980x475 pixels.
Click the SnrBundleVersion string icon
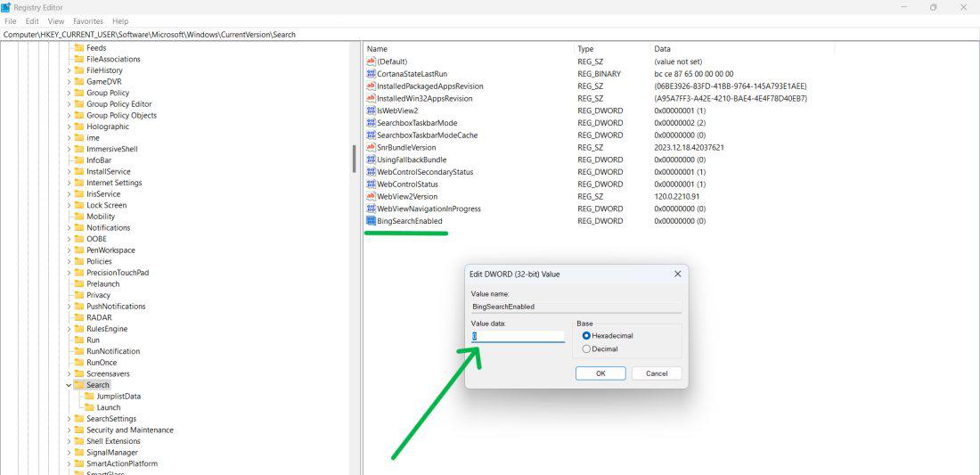[371, 148]
